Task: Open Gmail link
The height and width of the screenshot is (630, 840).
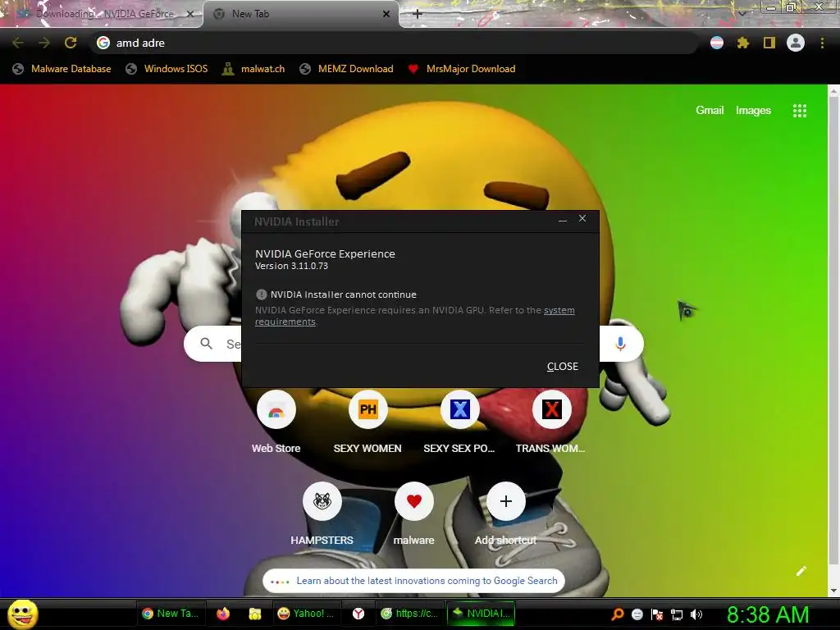Action: pos(710,111)
